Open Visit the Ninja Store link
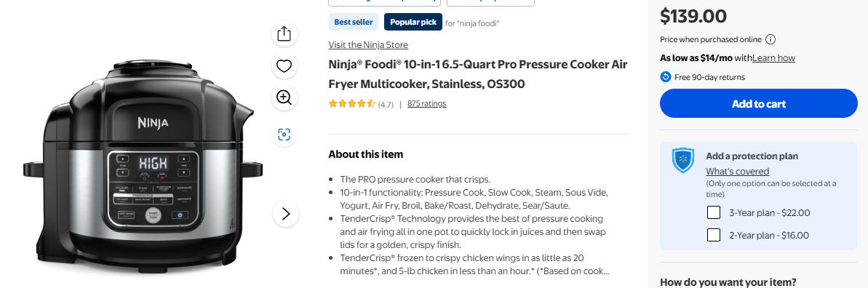Screen dimensions: 868x288 coord(368,45)
